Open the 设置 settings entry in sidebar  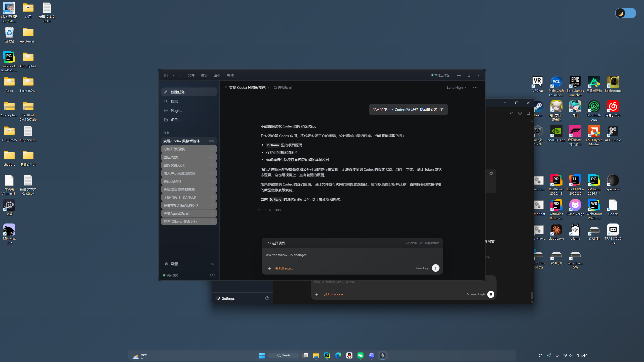coord(189,264)
